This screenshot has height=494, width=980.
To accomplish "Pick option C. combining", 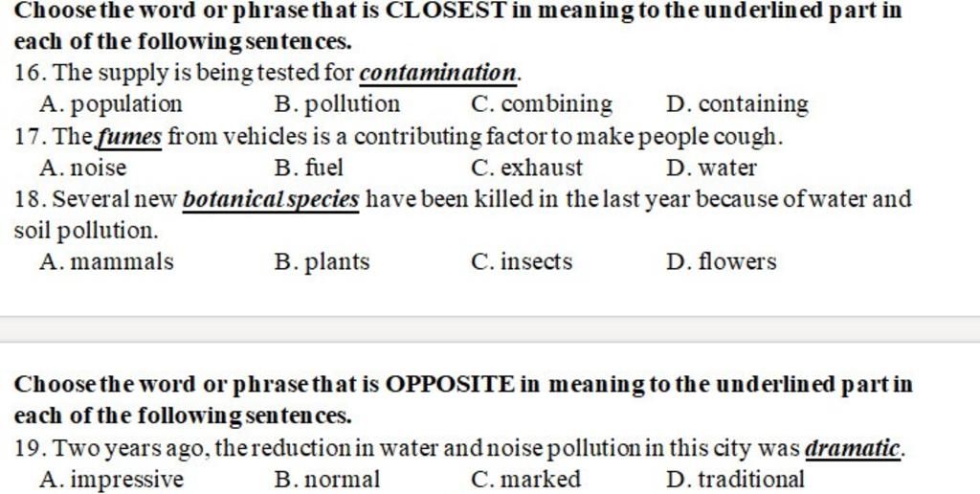I will (x=542, y=104).
